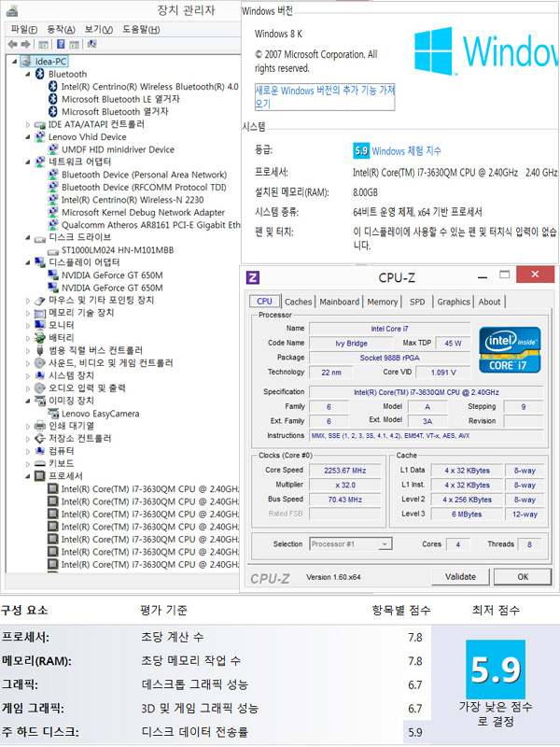Expand the 범용 직렬 버스 컨트롤러 category
560x747 pixels.
[28, 351]
